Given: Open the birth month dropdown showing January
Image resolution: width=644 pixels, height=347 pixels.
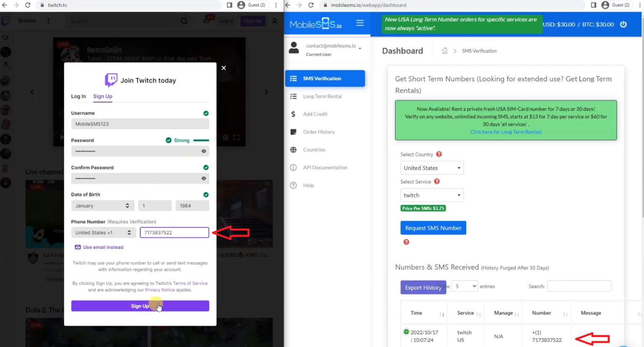Looking at the screenshot, I should [x=102, y=206].
